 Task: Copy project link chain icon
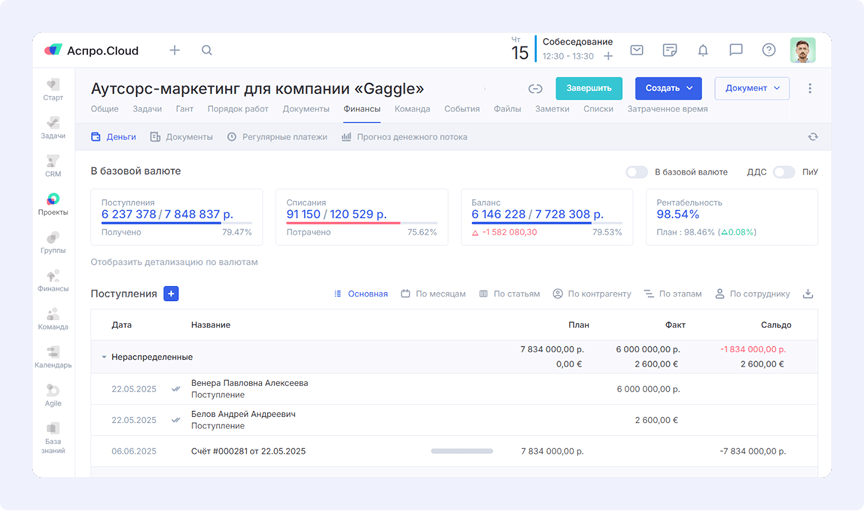[535, 89]
